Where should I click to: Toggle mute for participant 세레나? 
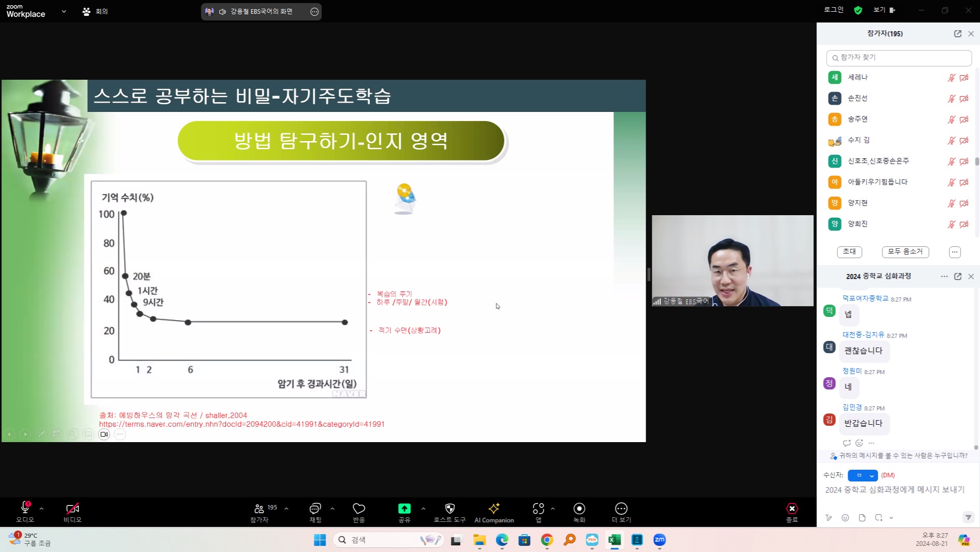point(951,78)
